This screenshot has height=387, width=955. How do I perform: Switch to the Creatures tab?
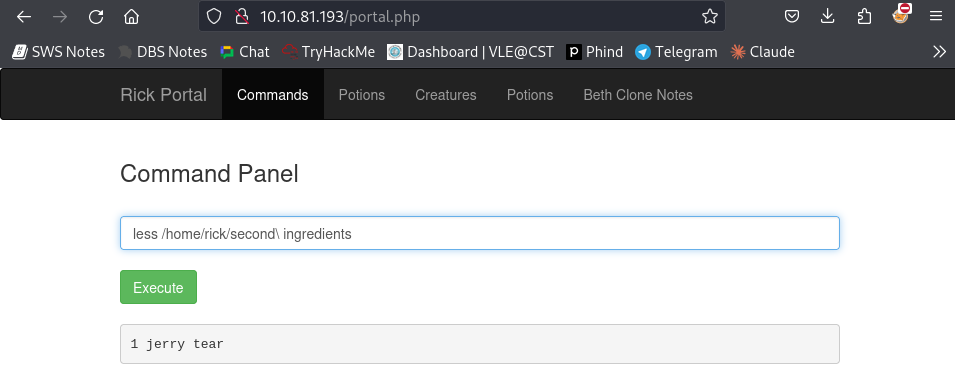click(x=446, y=95)
